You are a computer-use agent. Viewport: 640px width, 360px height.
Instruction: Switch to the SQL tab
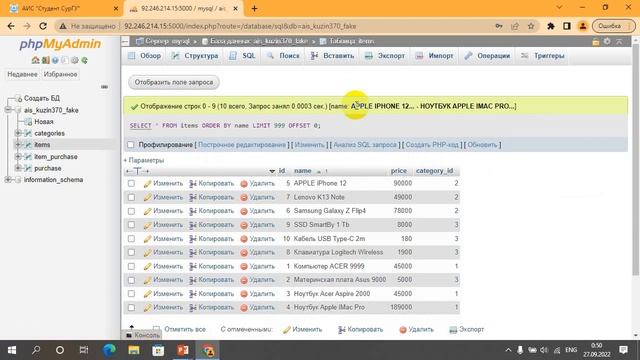coord(242,56)
